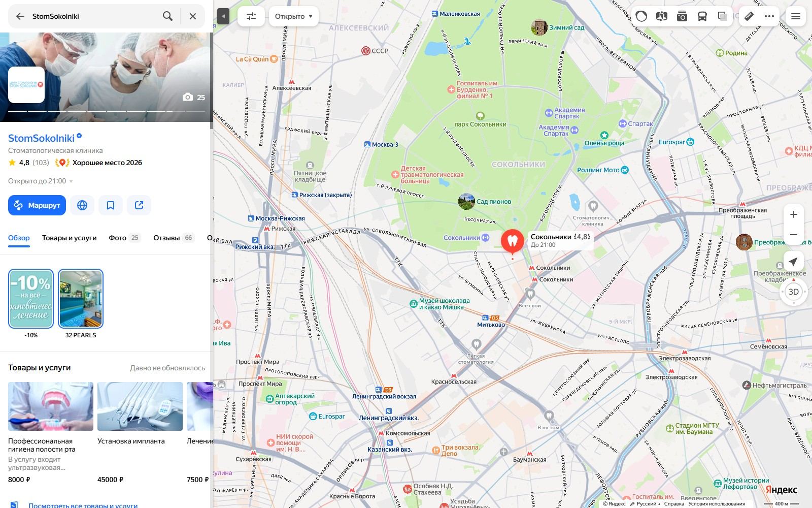812x508 pixels.
Task: Open the main hamburger menu
Action: tap(796, 16)
